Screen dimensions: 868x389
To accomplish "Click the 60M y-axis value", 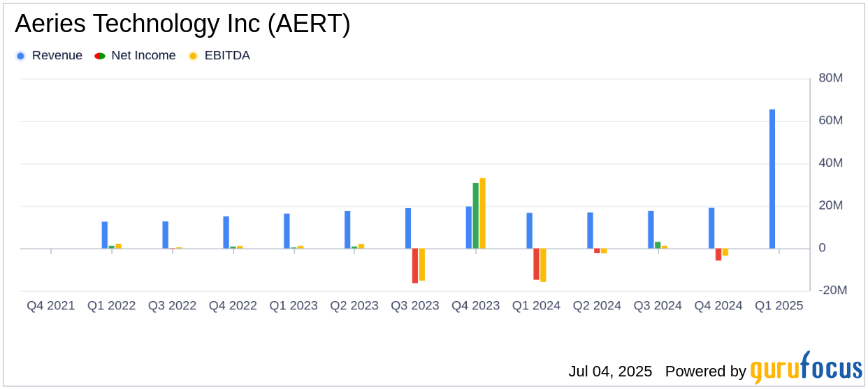I will click(x=831, y=121).
